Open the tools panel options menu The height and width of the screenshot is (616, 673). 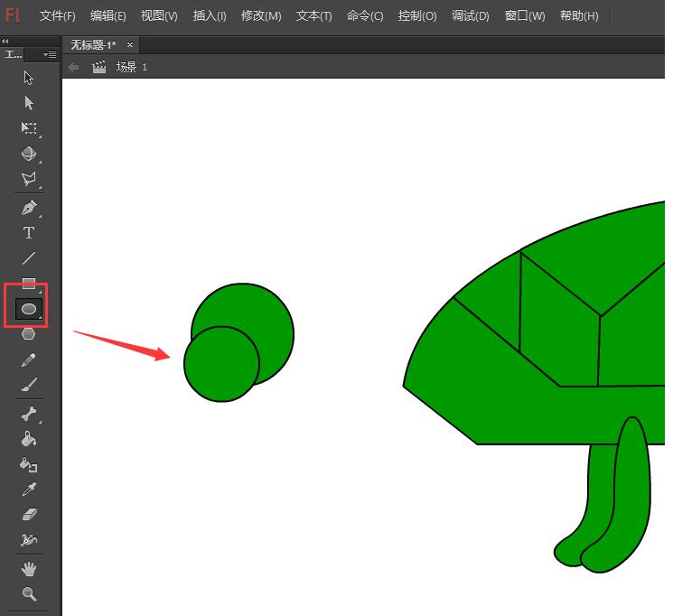click(50, 55)
